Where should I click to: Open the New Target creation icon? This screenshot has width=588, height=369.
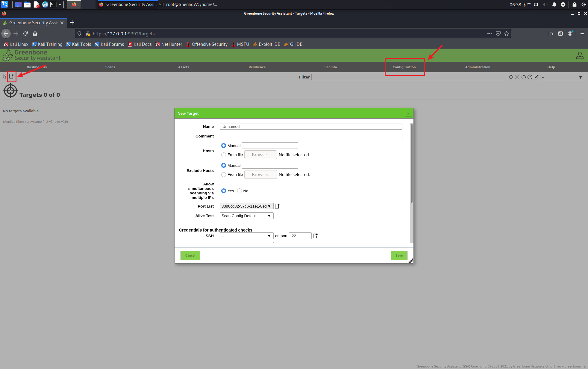(x=12, y=76)
